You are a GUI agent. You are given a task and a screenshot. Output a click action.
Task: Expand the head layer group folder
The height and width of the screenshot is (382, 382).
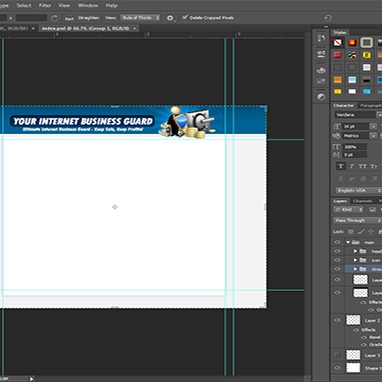[355, 251]
